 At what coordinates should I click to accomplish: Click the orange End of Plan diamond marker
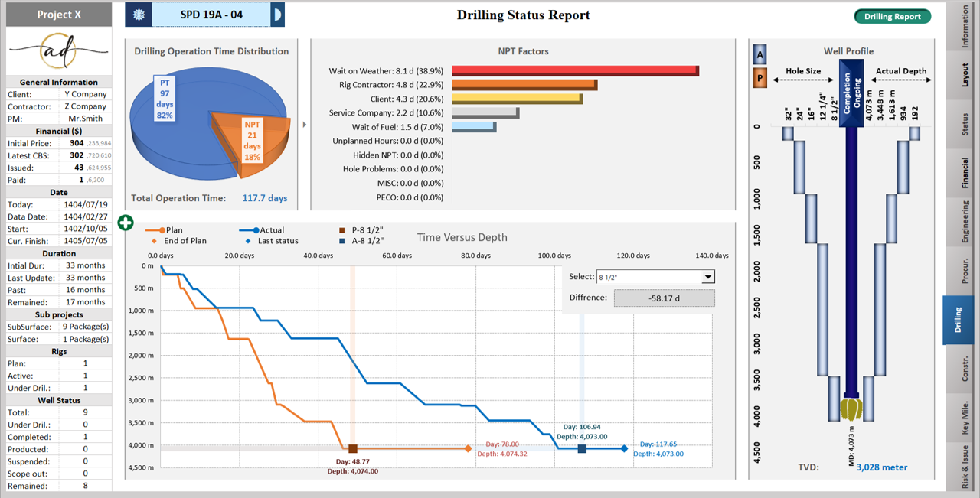(x=469, y=449)
